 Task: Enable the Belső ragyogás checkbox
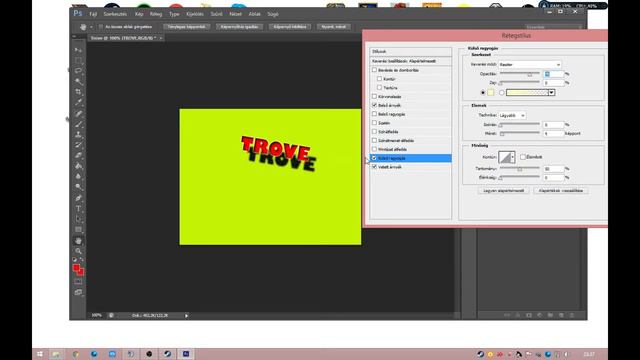[x=374, y=114]
